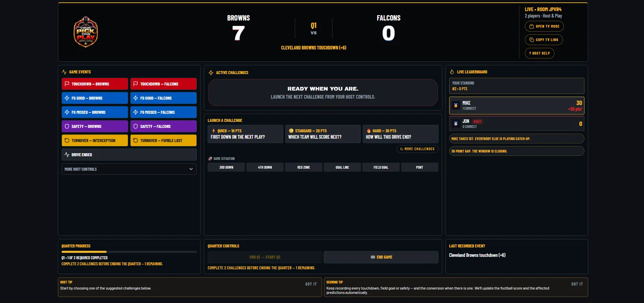Click "Mike takes 1st" commentary line

tap(516, 139)
